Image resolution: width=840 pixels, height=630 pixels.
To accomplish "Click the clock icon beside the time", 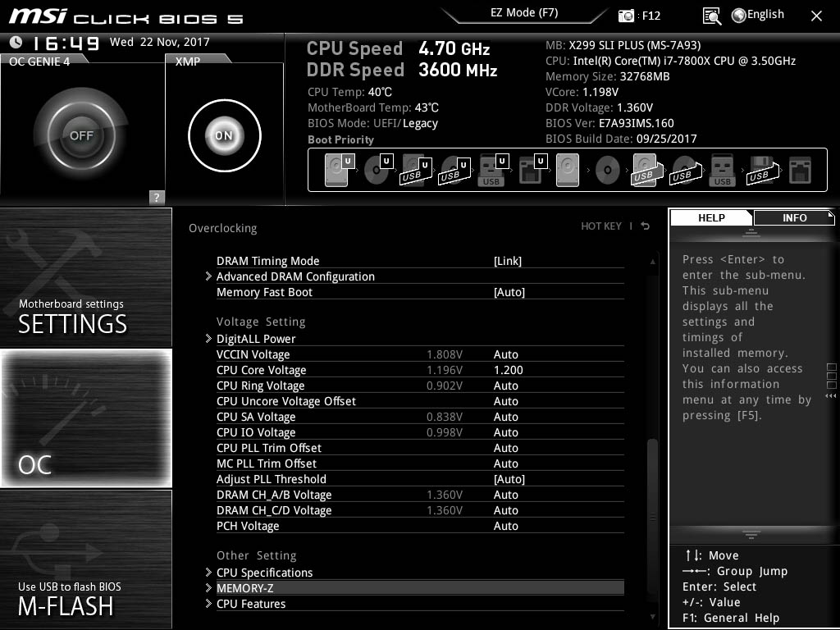I will click(x=16, y=42).
